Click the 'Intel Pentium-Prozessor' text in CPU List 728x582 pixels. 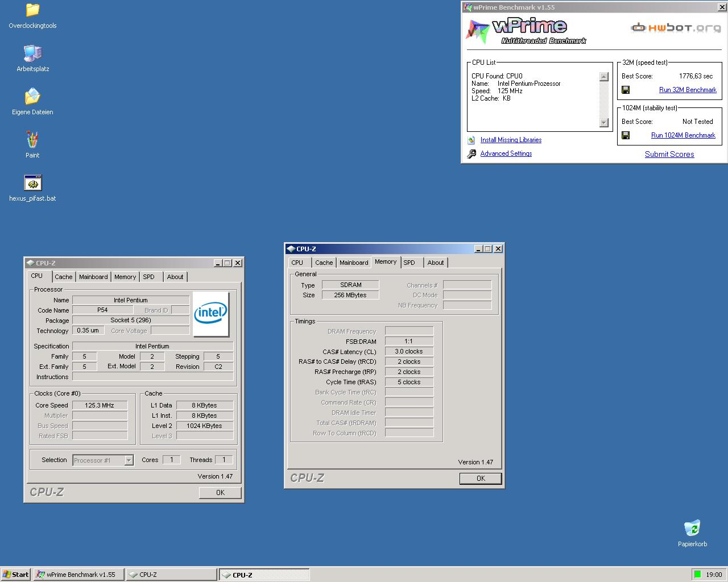(529, 84)
